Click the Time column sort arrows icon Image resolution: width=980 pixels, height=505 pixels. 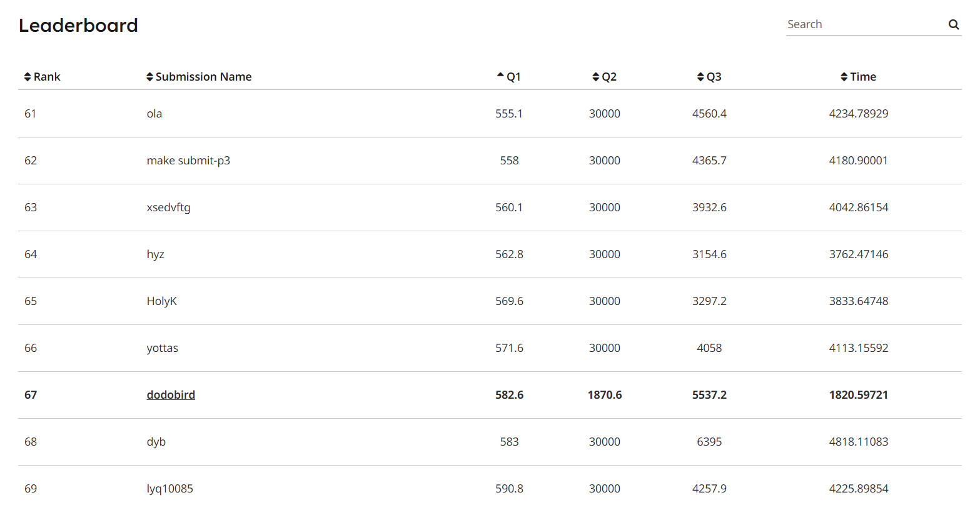click(x=844, y=77)
